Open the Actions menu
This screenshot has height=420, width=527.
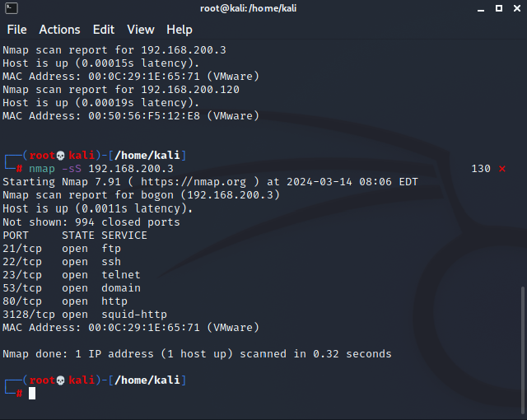[59, 30]
